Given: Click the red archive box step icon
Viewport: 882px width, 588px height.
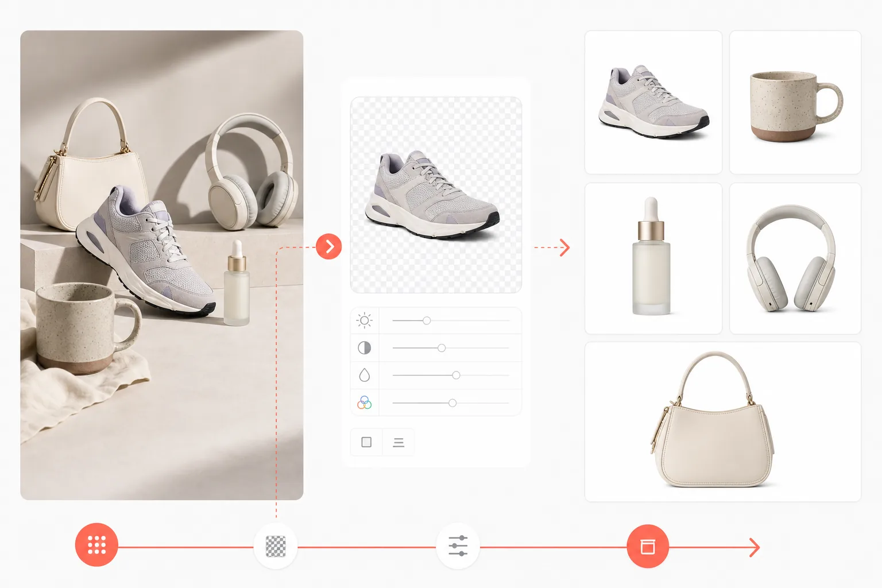Looking at the screenshot, I should point(648,546).
